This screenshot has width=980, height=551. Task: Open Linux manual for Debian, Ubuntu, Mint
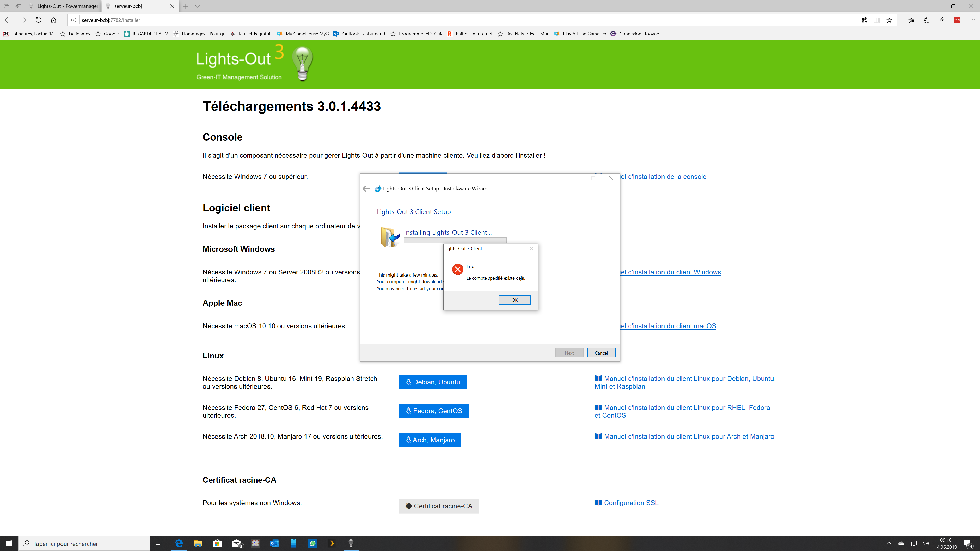pyautogui.click(x=685, y=383)
